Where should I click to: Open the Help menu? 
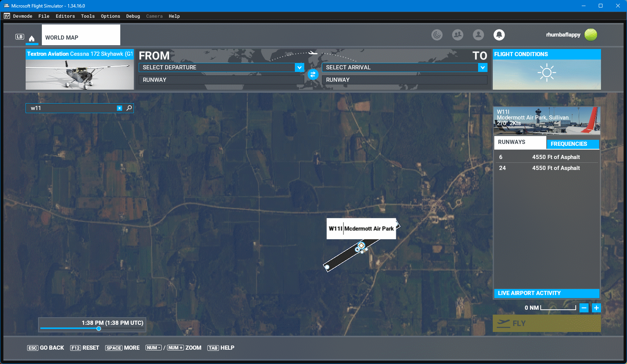(x=174, y=16)
